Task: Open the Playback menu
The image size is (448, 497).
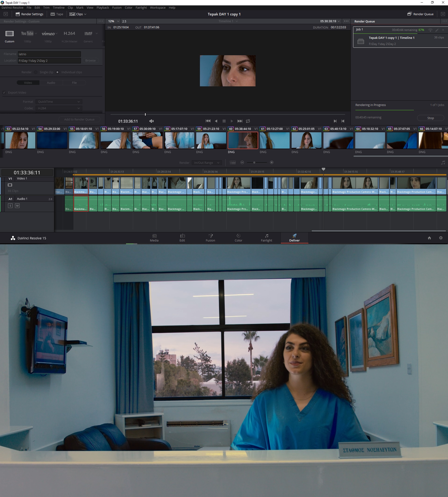Action: (x=102, y=8)
